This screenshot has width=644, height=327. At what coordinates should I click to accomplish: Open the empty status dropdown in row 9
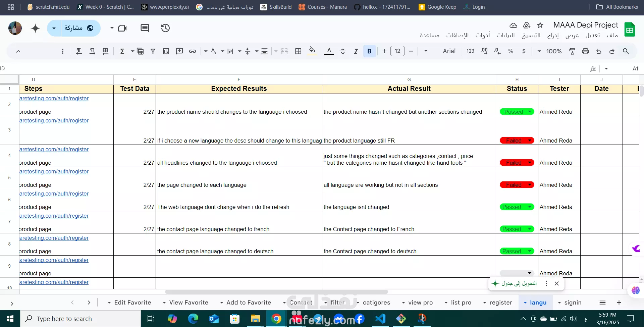click(x=530, y=273)
